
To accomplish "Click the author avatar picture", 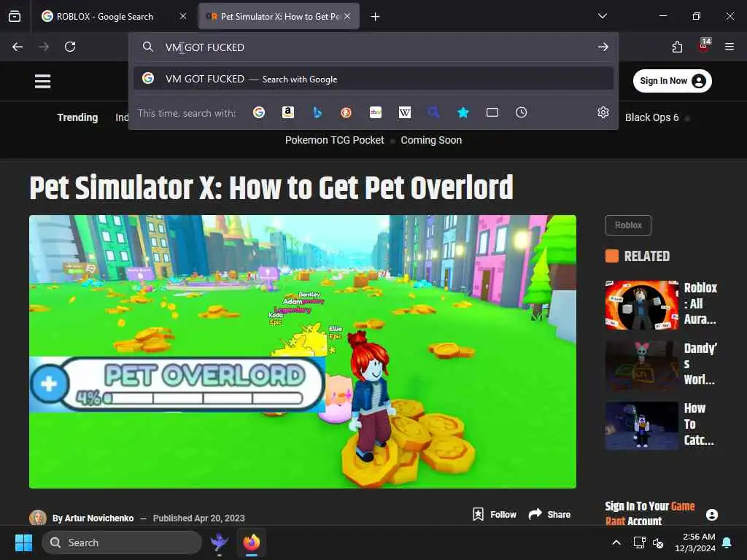I will pyautogui.click(x=38, y=518).
